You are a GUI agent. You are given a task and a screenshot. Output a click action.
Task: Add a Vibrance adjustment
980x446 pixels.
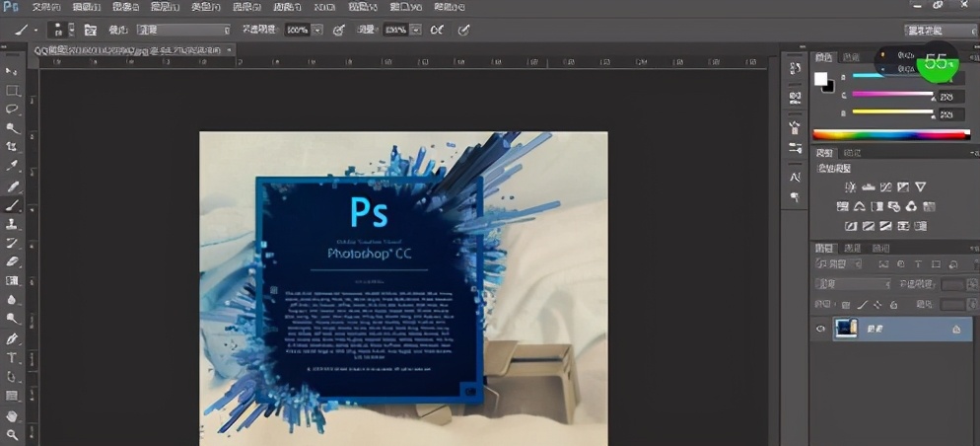(x=920, y=186)
